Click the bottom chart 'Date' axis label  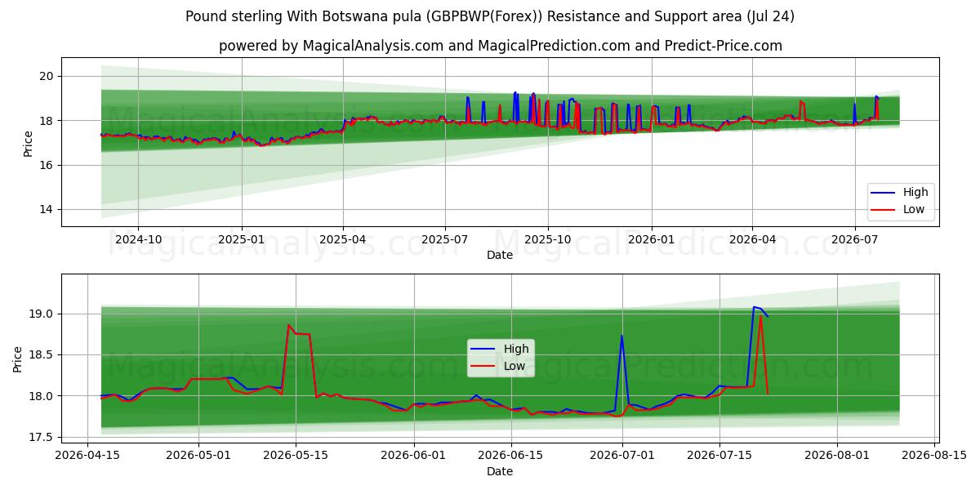(500, 471)
